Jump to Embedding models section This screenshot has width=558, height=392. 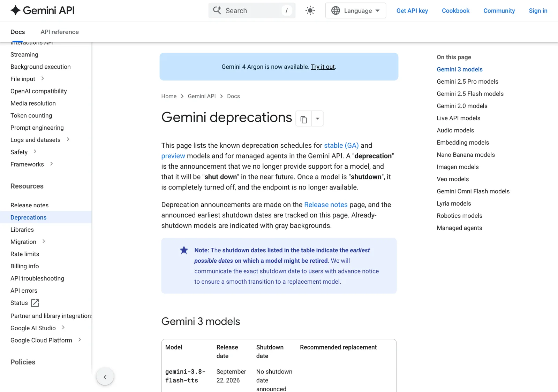463,143
